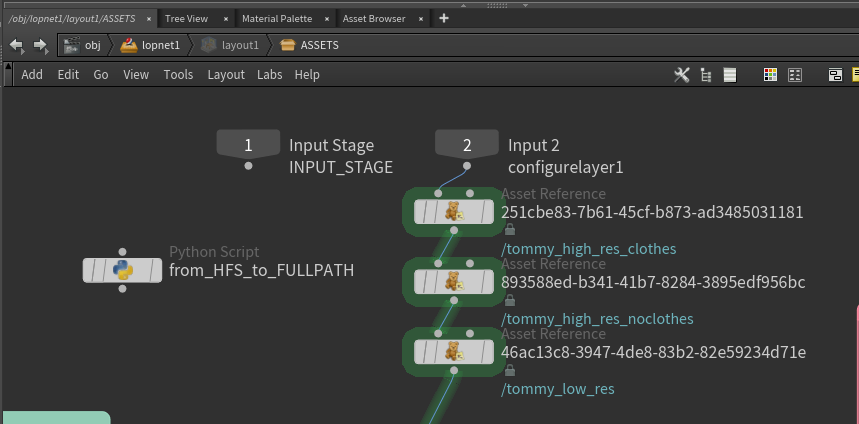Close the Tree View tab
The width and height of the screenshot is (859, 424).
pos(226,19)
